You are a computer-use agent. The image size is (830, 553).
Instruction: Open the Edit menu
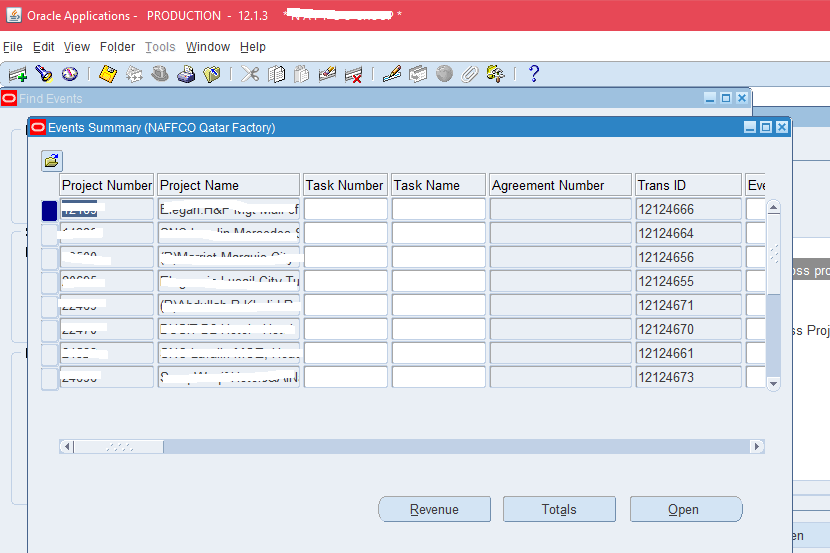43,47
